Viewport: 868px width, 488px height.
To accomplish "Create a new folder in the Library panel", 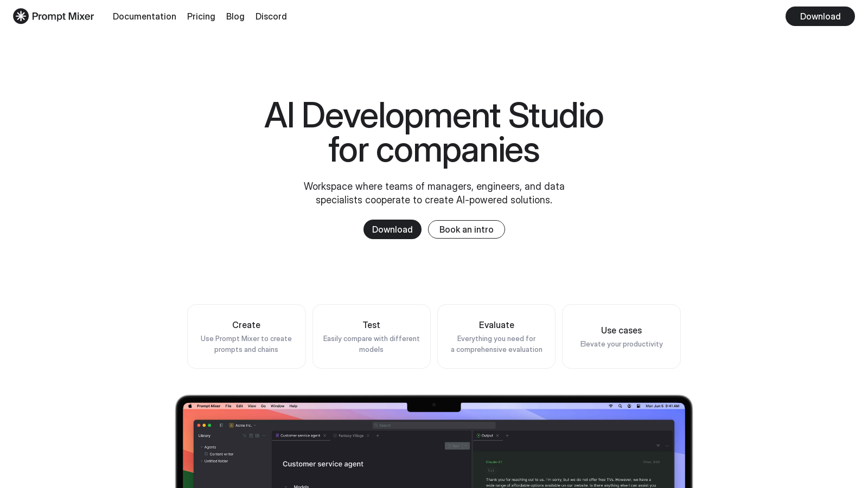I will click(x=258, y=436).
